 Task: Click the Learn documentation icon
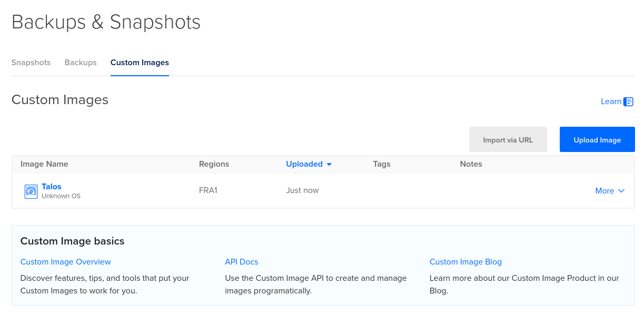628,101
